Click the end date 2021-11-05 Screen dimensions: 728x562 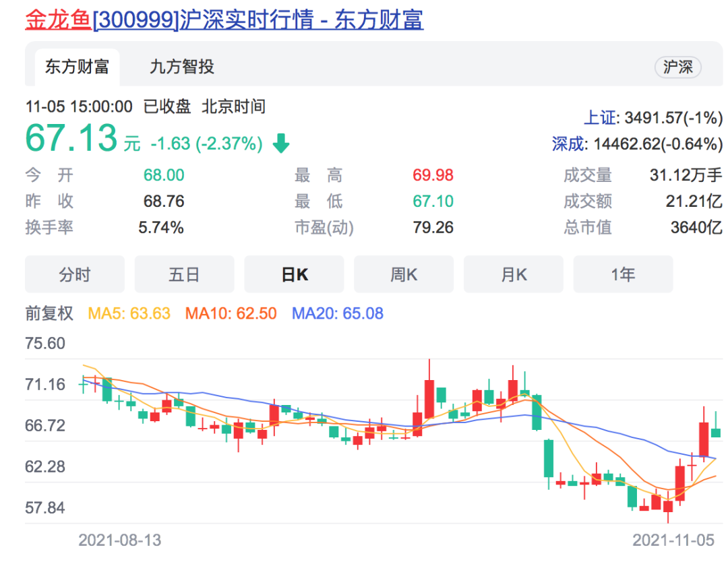[x=673, y=540]
